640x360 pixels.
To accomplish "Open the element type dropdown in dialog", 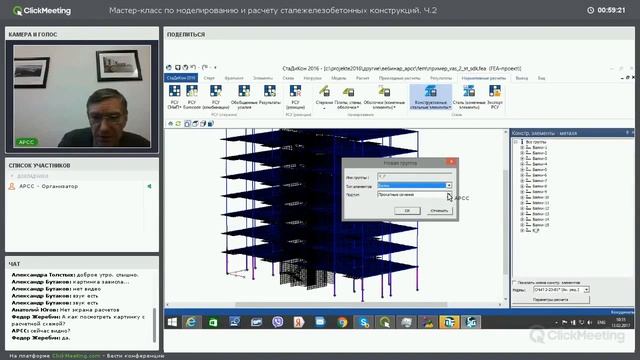I will [449, 185].
